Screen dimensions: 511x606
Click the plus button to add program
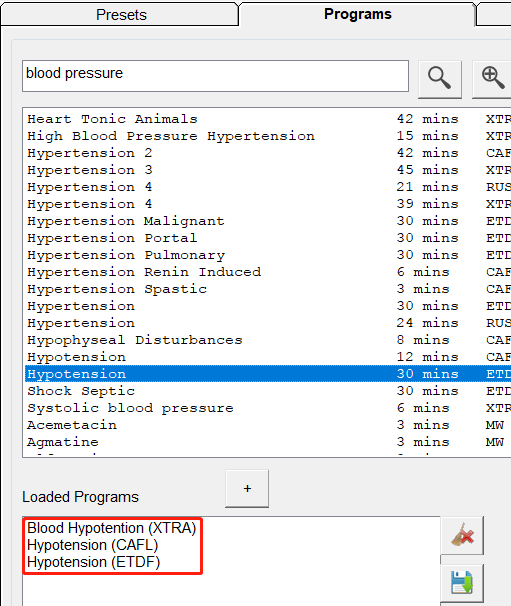[x=247, y=489]
